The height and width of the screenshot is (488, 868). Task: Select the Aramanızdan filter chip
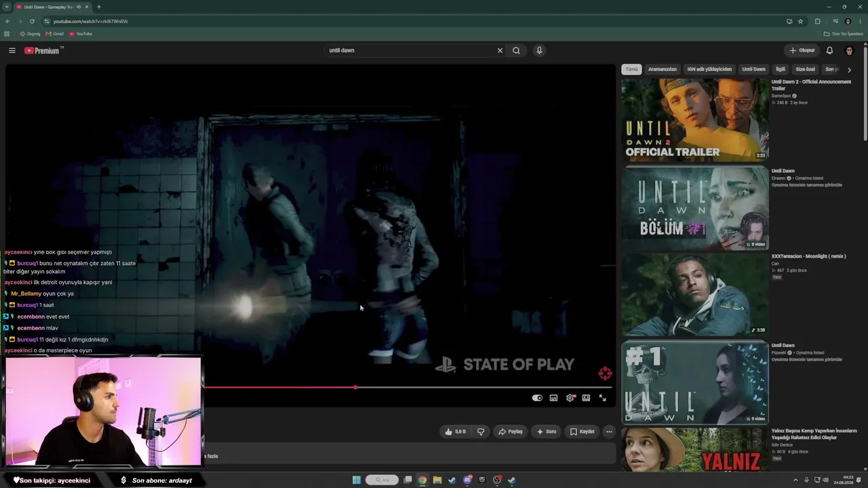[x=663, y=69]
